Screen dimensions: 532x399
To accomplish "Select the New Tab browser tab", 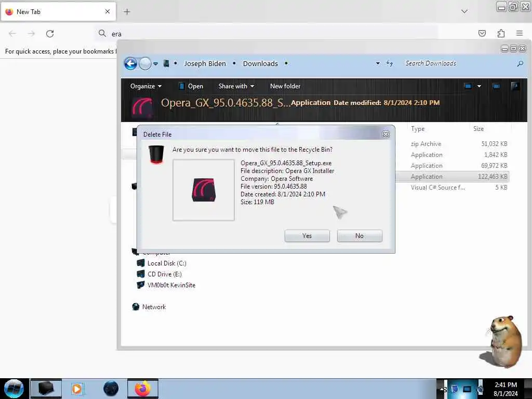I will click(x=58, y=11).
